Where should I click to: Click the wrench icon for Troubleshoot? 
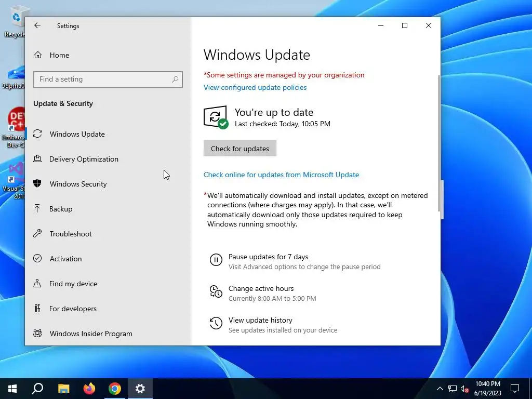[x=37, y=233]
